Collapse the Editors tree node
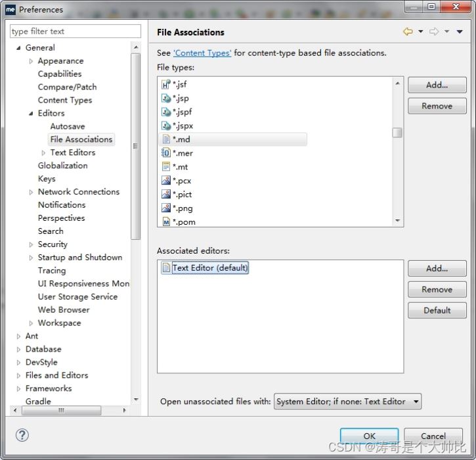Screen dimensions: 476x460 pos(31,114)
